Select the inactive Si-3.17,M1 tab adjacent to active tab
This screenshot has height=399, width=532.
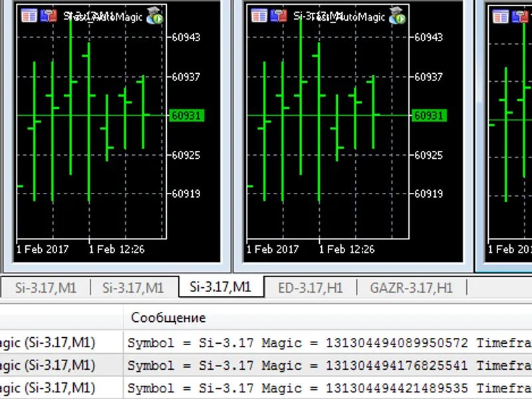click(134, 288)
